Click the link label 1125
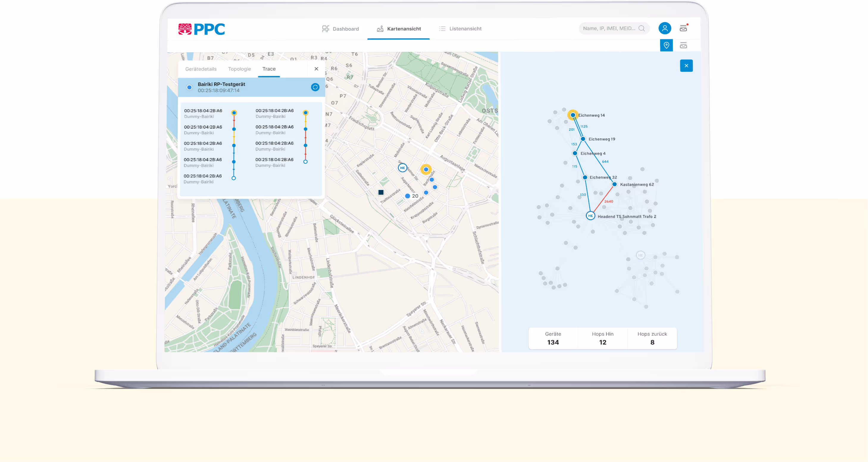 tap(584, 127)
